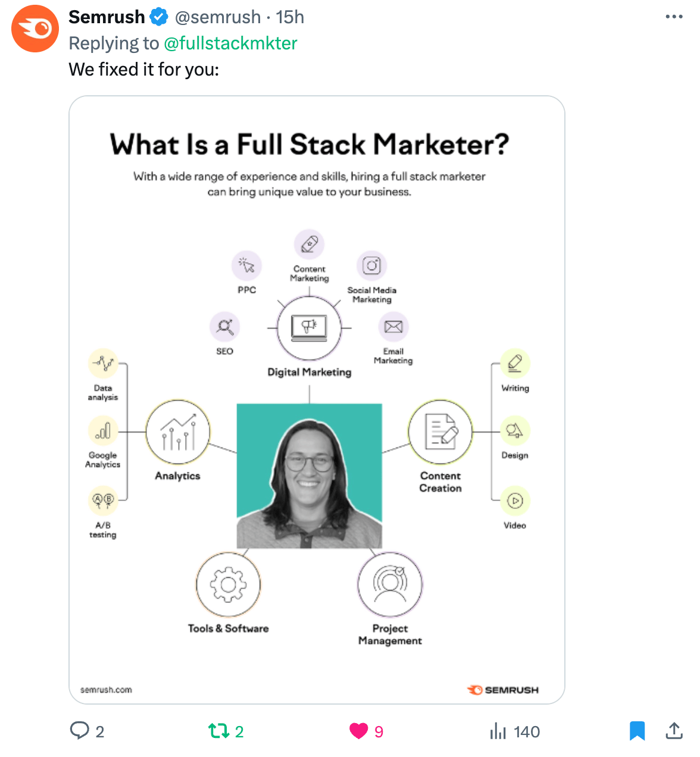The image size is (700, 757).
Task: Unlike the post with the heart icon
Action: [358, 731]
